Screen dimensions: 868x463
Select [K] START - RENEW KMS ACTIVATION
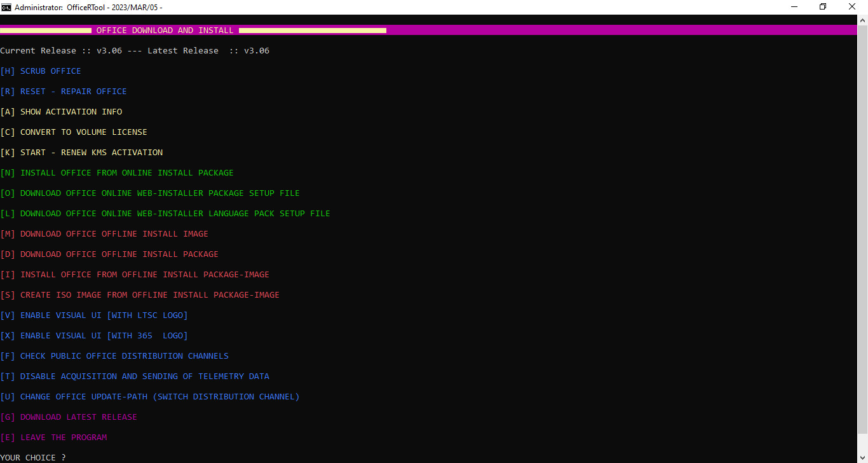tap(81, 153)
